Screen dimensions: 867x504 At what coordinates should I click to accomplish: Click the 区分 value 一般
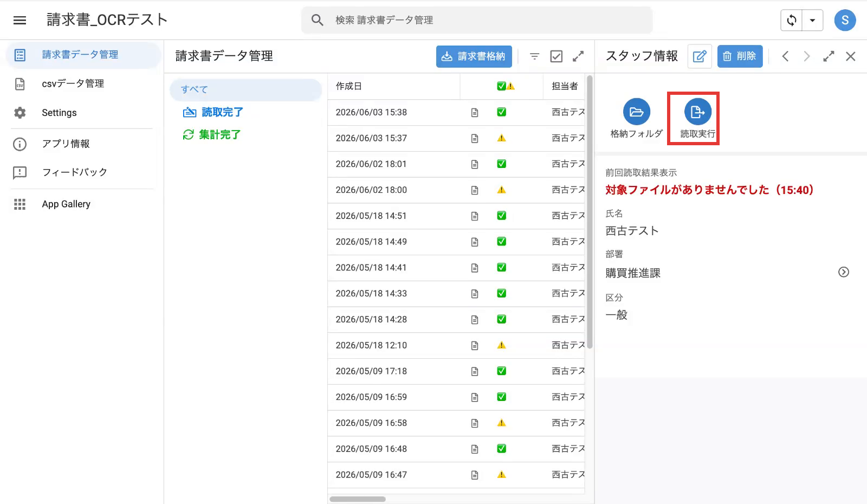click(x=617, y=315)
